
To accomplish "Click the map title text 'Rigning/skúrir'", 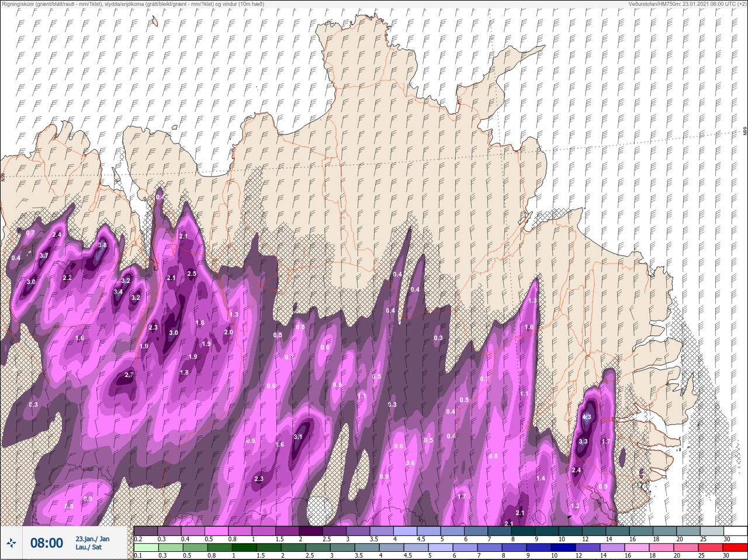I will 18,4.
